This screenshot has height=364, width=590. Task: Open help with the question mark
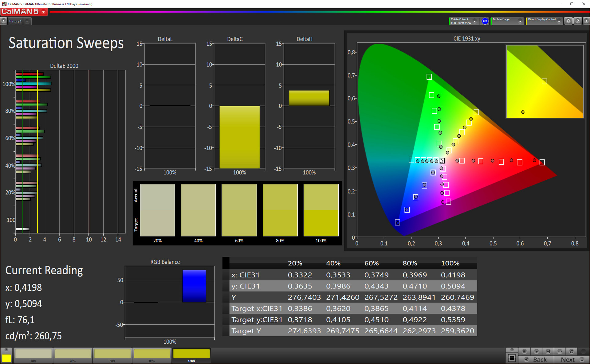click(578, 21)
